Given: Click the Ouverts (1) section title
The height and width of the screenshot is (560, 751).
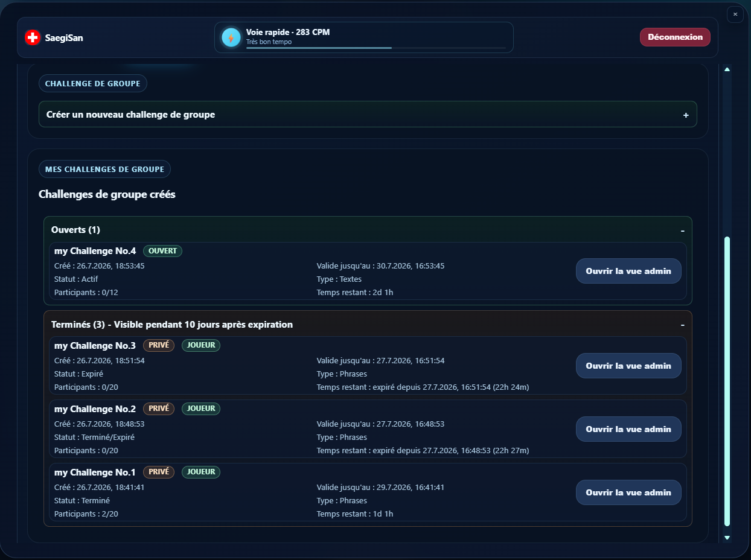Looking at the screenshot, I should (x=75, y=230).
